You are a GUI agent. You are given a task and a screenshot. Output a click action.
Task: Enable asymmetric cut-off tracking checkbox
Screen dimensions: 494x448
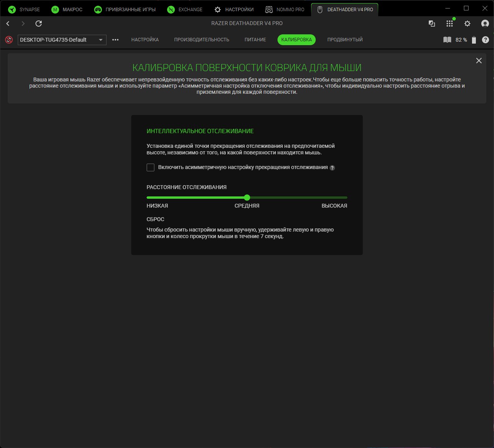coord(151,167)
